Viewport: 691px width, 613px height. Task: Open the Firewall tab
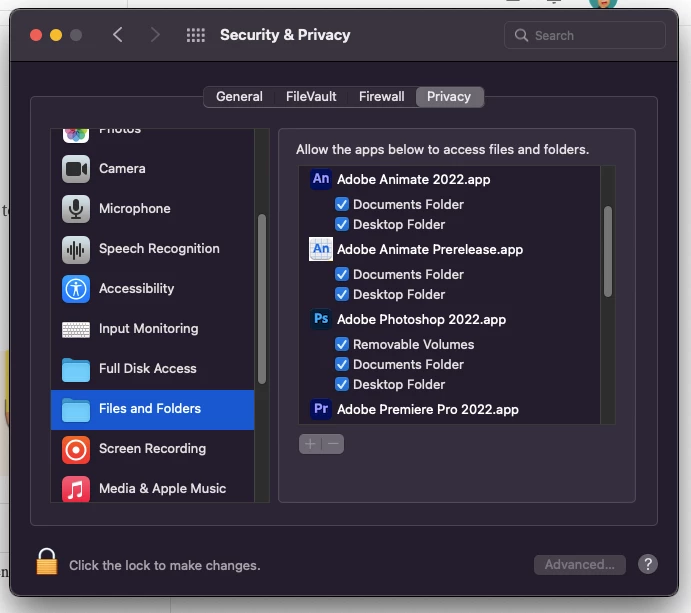point(382,97)
